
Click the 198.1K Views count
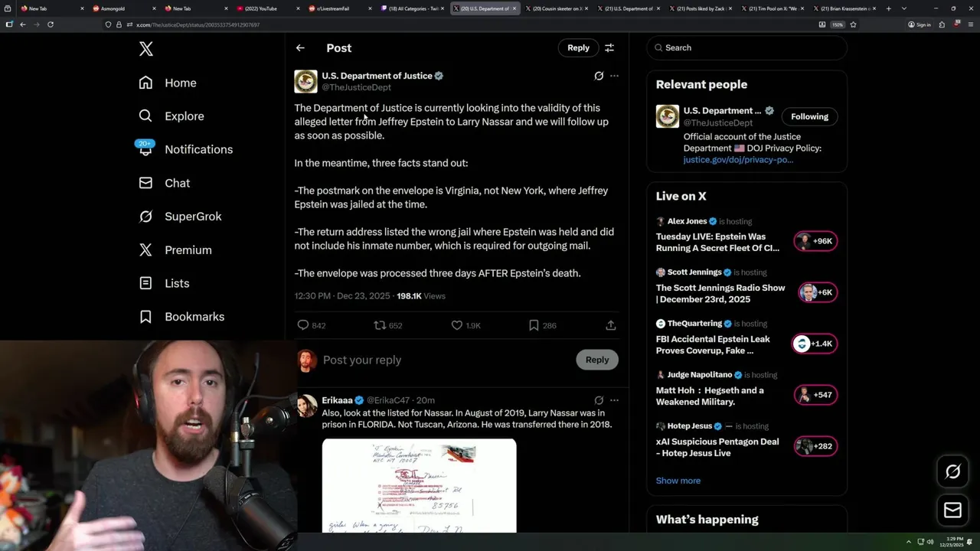pyautogui.click(x=421, y=296)
